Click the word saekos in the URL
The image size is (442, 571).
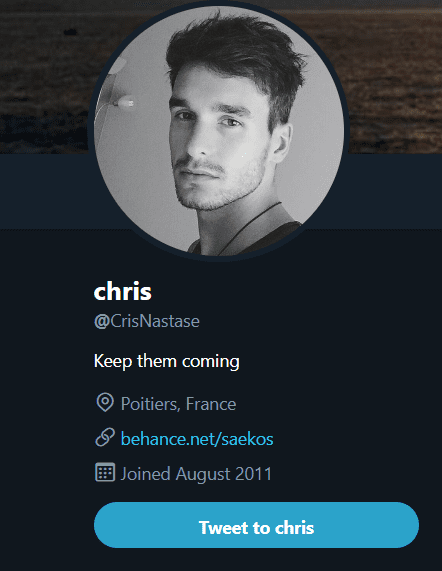tap(247, 439)
